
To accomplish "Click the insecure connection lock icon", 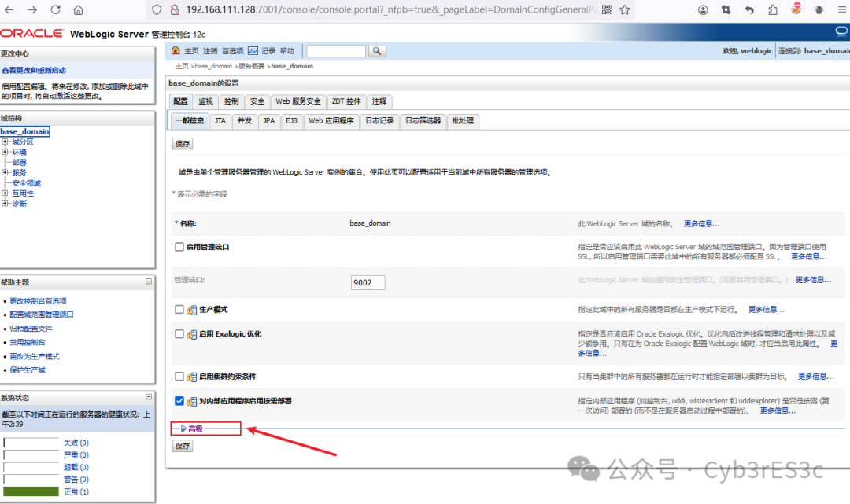I will (175, 9).
